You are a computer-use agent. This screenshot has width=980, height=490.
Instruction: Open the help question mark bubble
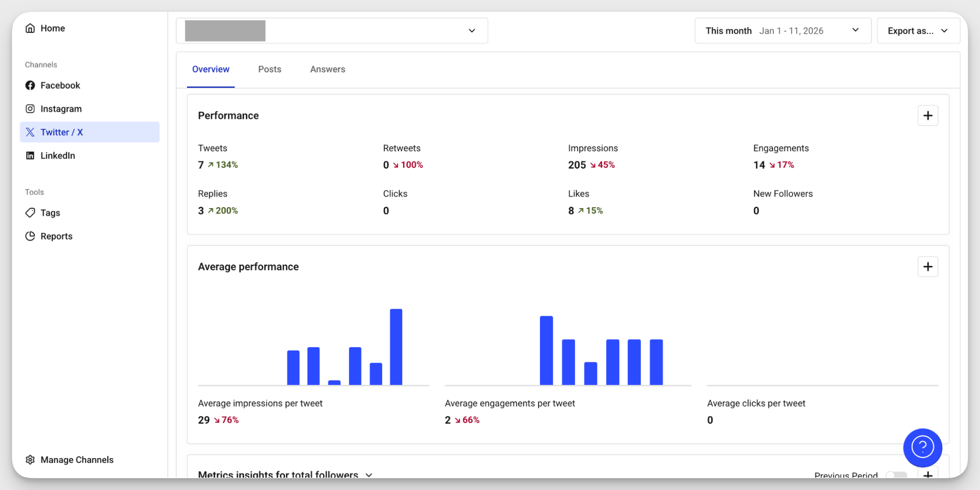922,447
